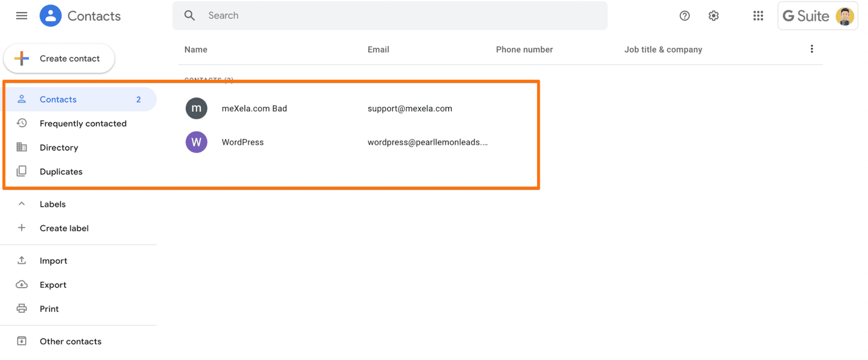Click the Job title & company header
Screen dimensions: 868x360
coord(663,49)
